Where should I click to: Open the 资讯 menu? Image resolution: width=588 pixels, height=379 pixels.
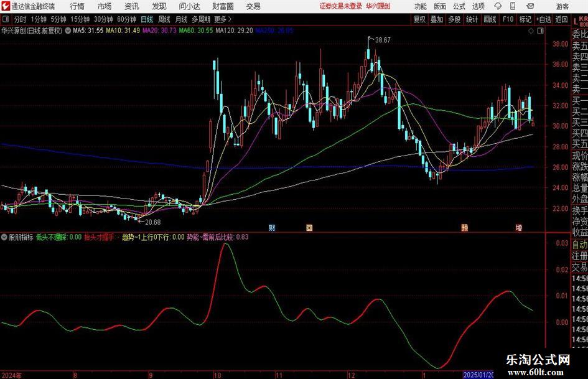[x=132, y=6]
